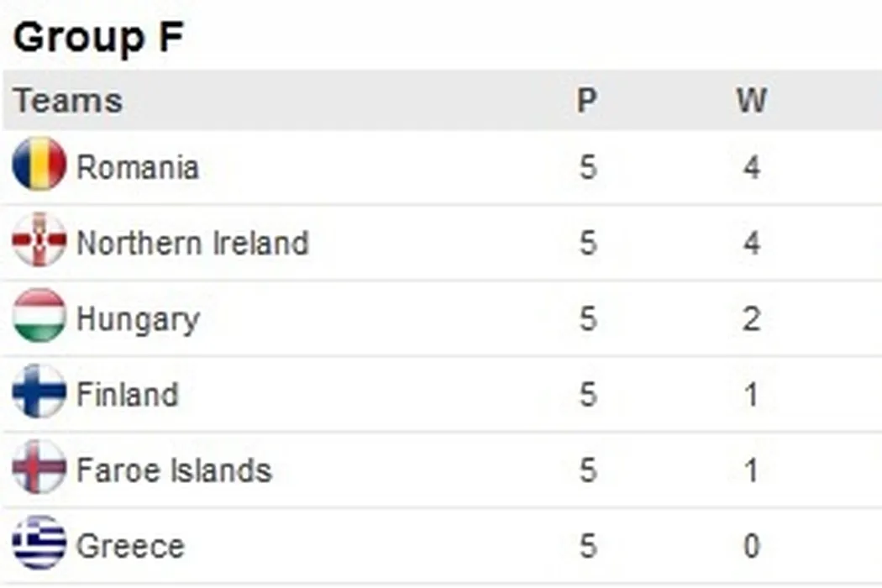Click the Teams column header
The height and width of the screenshot is (588, 882).
pos(68,101)
